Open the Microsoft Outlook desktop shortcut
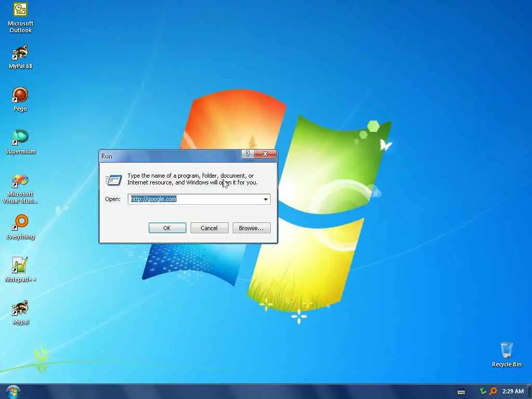Viewport: 532px width, 399px height. pyautogui.click(x=20, y=17)
